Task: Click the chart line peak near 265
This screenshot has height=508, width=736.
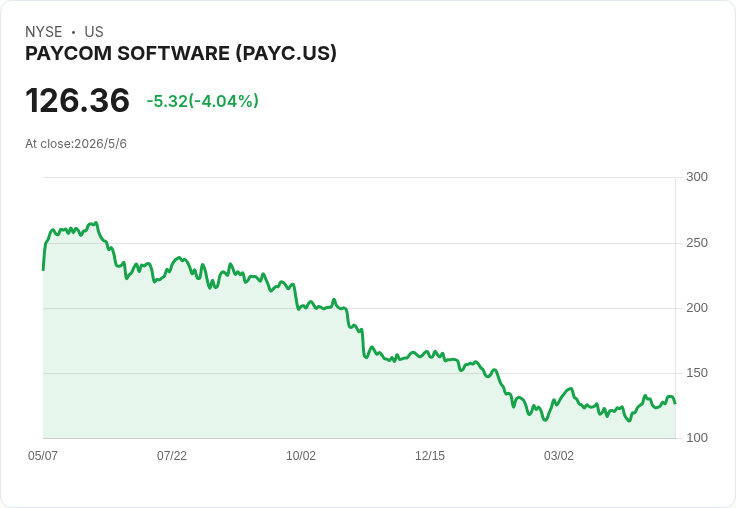Action: 96,223
